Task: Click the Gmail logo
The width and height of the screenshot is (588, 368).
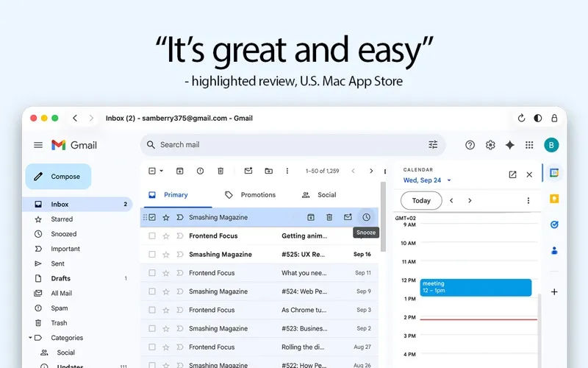Action: point(74,145)
